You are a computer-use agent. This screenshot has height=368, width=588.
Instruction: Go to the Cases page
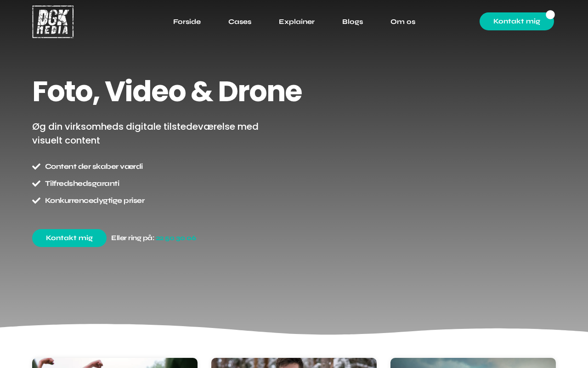tap(240, 22)
